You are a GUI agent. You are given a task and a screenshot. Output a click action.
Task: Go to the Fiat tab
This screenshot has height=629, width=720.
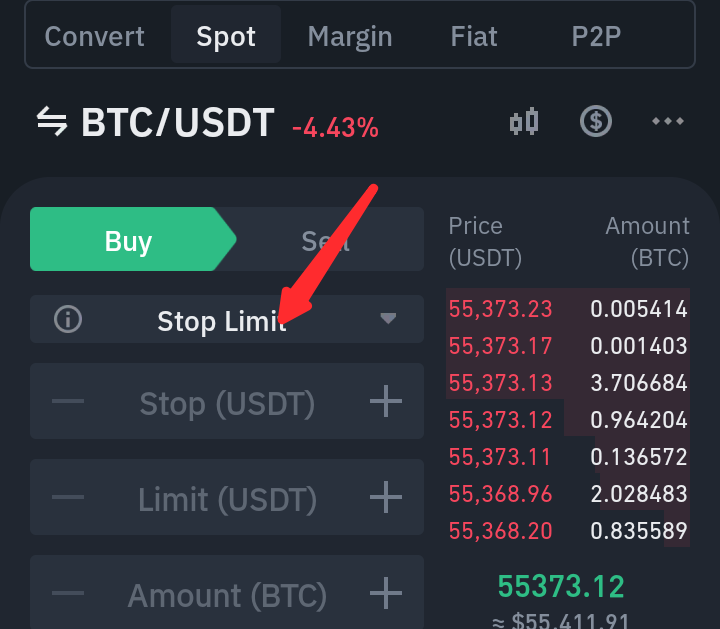coord(474,36)
